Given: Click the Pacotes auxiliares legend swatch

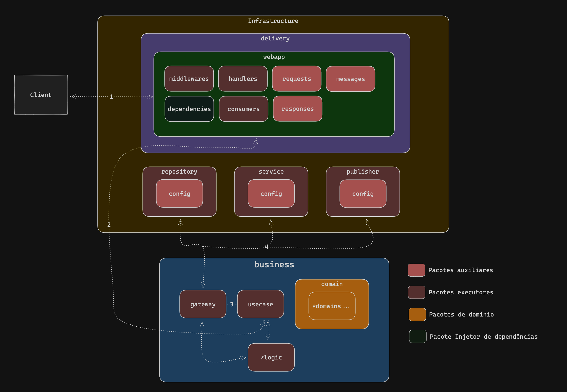Looking at the screenshot, I should (x=416, y=270).
